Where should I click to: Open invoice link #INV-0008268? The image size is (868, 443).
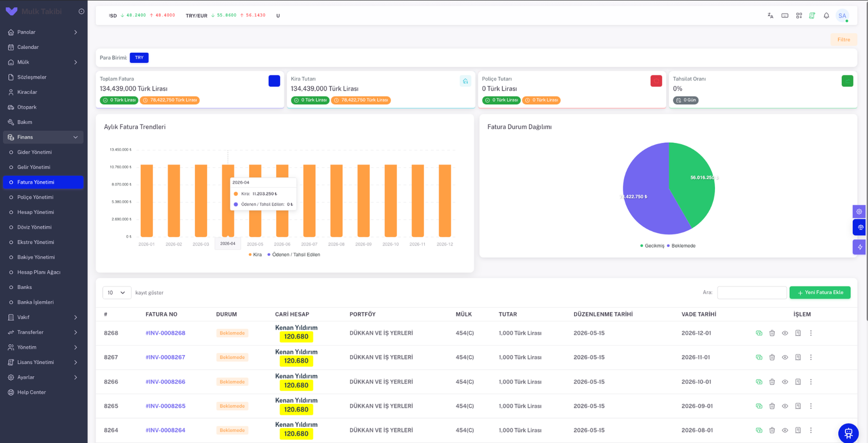[165, 333]
